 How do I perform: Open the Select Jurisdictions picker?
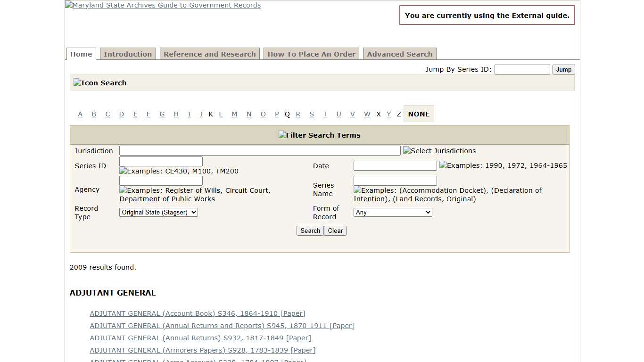coord(439,151)
